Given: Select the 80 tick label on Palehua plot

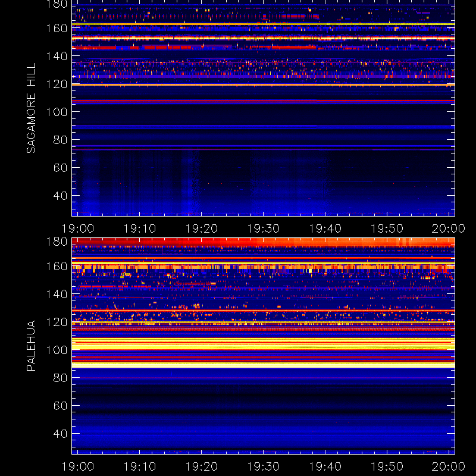Looking at the screenshot, I should tap(60, 378).
